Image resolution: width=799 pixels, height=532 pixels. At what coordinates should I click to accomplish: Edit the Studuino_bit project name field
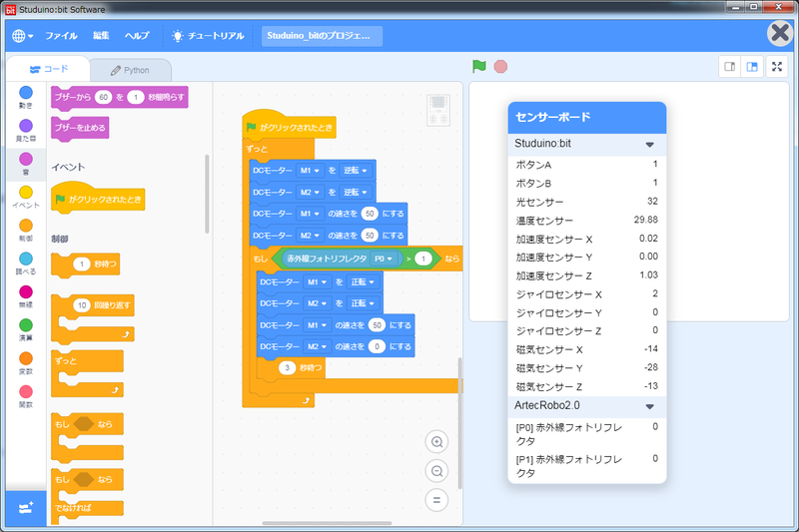click(x=322, y=36)
